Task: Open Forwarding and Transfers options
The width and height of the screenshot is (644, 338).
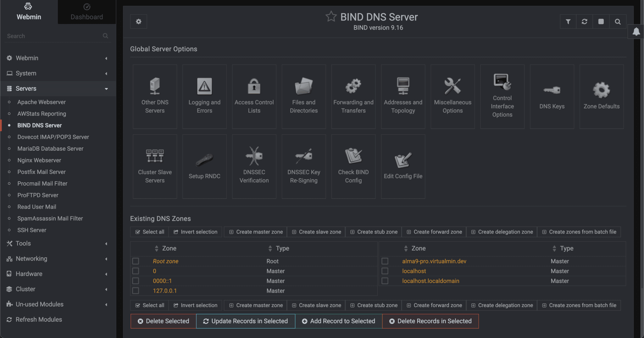Action: click(353, 97)
